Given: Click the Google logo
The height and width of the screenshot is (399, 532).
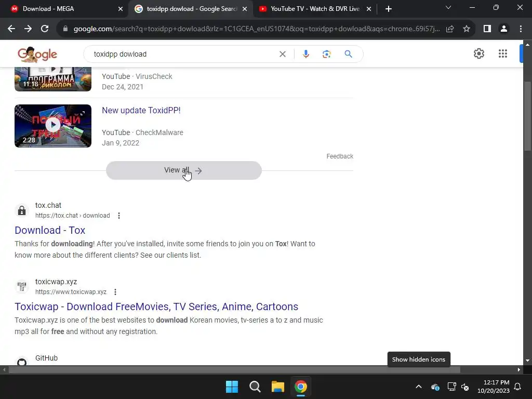Looking at the screenshot, I should [37, 54].
